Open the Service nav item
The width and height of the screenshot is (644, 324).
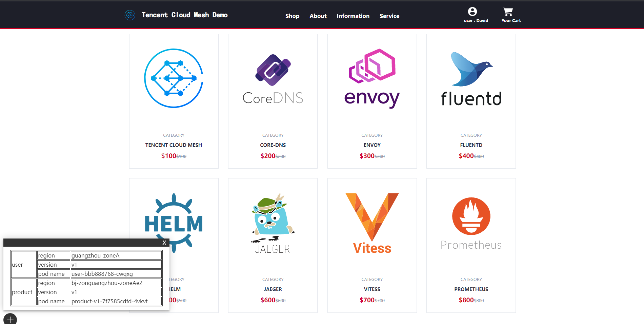pos(389,16)
